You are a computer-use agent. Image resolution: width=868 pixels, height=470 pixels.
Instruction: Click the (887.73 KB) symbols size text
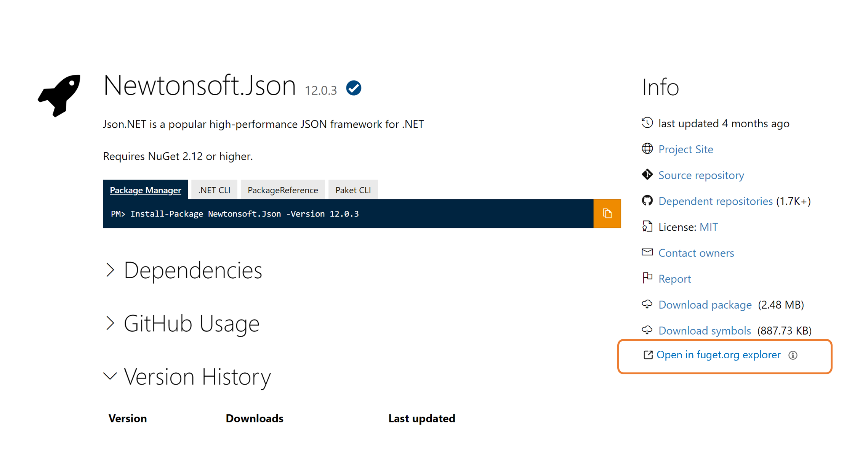coord(784,330)
